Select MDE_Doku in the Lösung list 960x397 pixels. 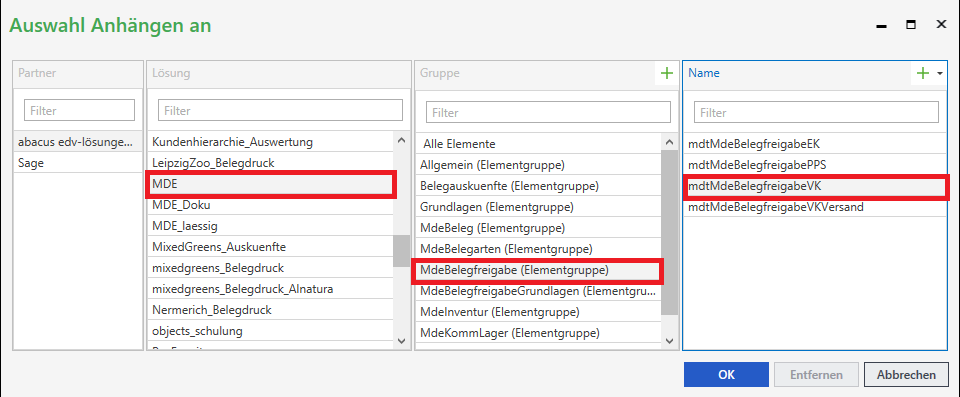pyautogui.click(x=270, y=205)
